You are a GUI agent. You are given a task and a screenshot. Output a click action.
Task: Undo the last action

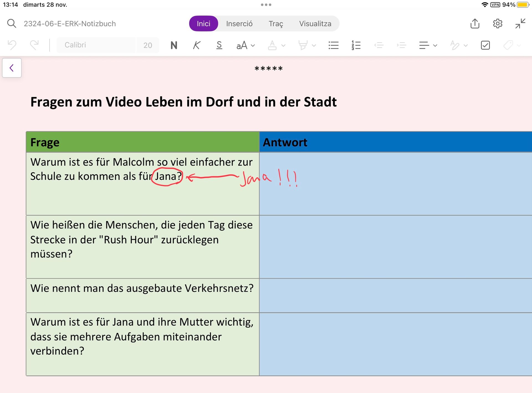pyautogui.click(x=12, y=45)
